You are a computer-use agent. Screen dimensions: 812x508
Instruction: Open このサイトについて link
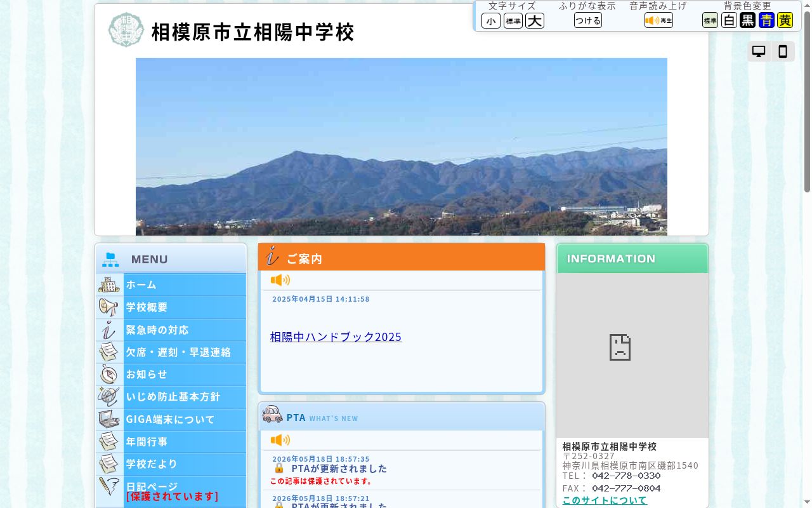pos(605,500)
